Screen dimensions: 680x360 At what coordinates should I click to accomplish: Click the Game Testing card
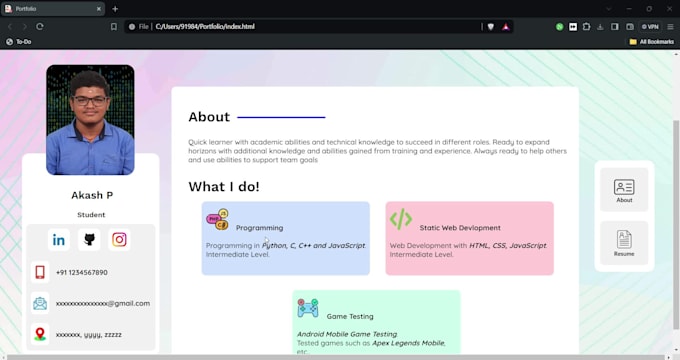[x=376, y=323]
